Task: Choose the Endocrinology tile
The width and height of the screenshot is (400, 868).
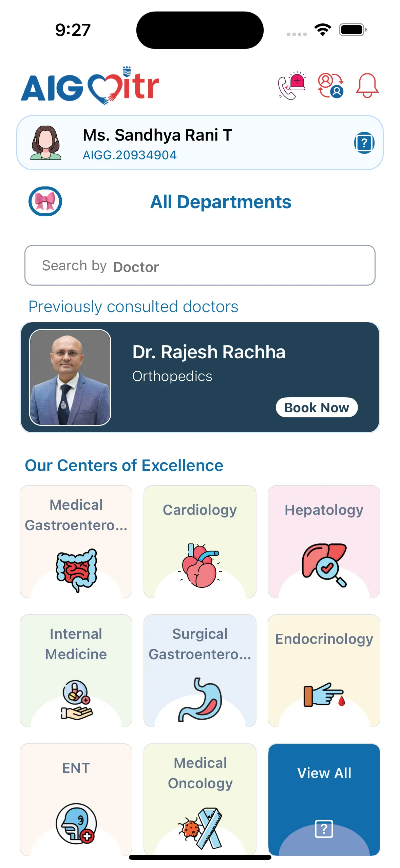Action: click(324, 670)
